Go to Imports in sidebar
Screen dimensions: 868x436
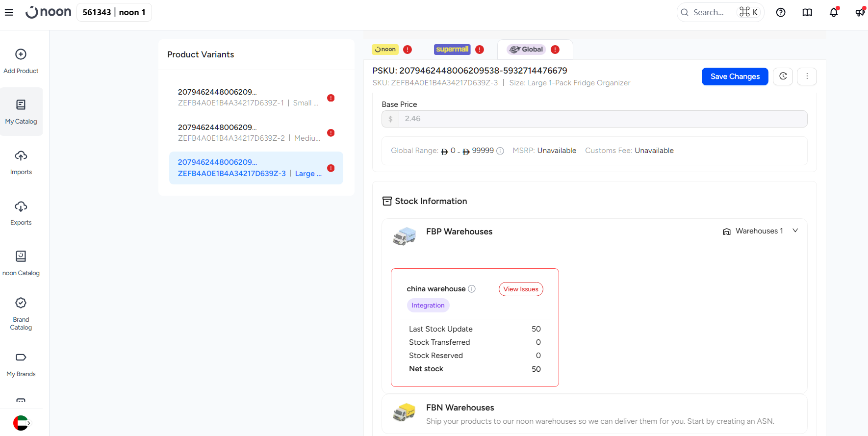pos(21,163)
